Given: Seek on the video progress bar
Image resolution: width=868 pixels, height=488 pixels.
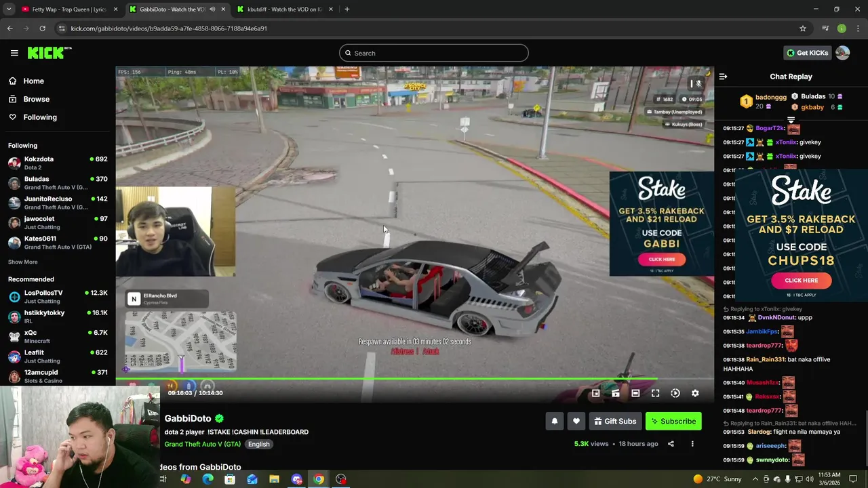Looking at the screenshot, I should tap(414, 379).
